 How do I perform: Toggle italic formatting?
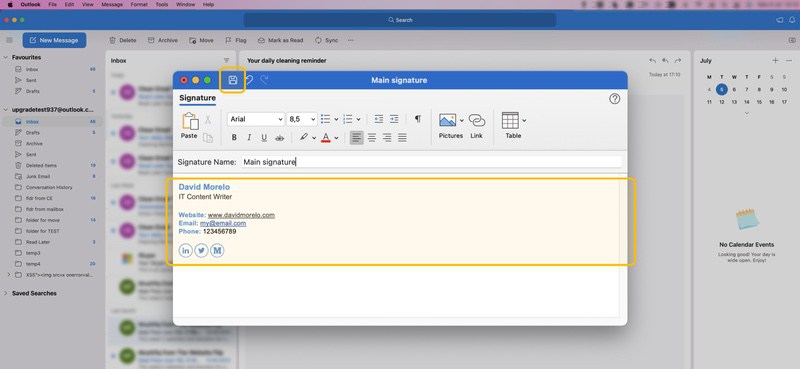coord(249,137)
